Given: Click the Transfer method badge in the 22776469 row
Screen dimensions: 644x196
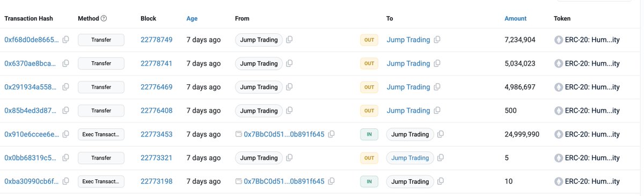Looking at the screenshot, I should (101, 87).
